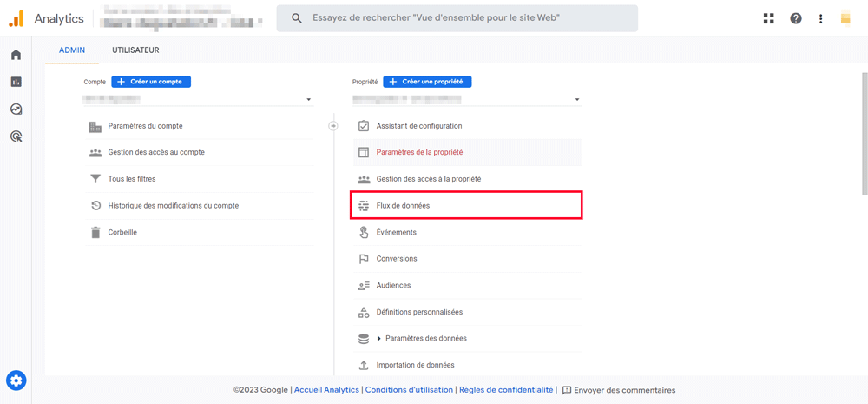868x404 pixels.
Task: Open the Google apps grid icon
Action: click(768, 18)
